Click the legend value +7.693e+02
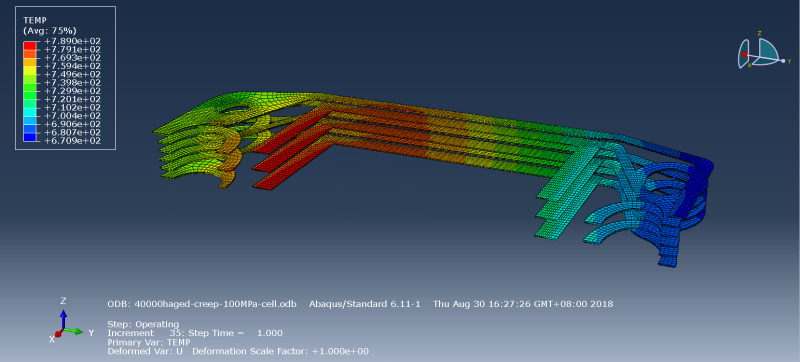The height and width of the screenshot is (362, 800). tap(72, 58)
